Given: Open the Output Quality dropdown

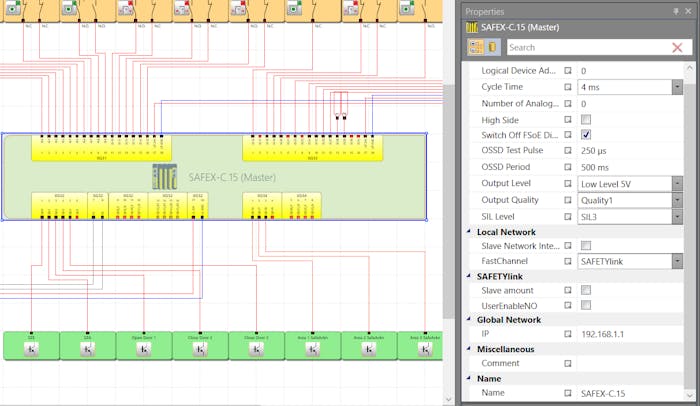Looking at the screenshot, I should [x=677, y=200].
